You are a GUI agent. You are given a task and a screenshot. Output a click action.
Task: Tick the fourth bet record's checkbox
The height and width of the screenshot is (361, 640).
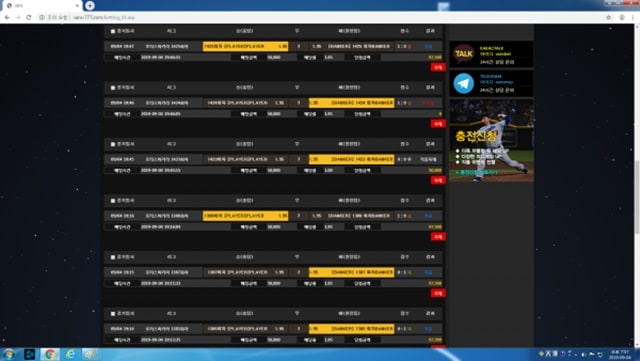click(113, 201)
